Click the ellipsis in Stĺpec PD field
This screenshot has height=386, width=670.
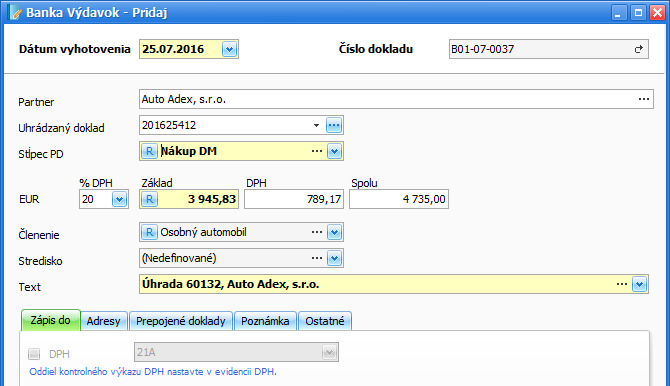(x=317, y=151)
